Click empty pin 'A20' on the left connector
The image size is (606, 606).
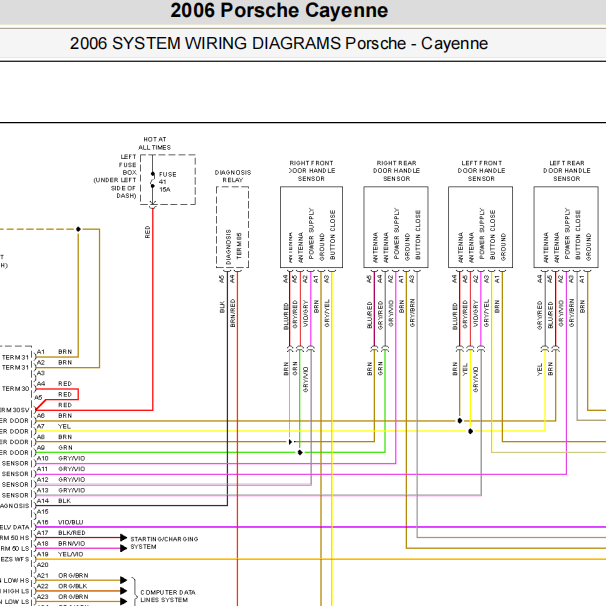42,565
